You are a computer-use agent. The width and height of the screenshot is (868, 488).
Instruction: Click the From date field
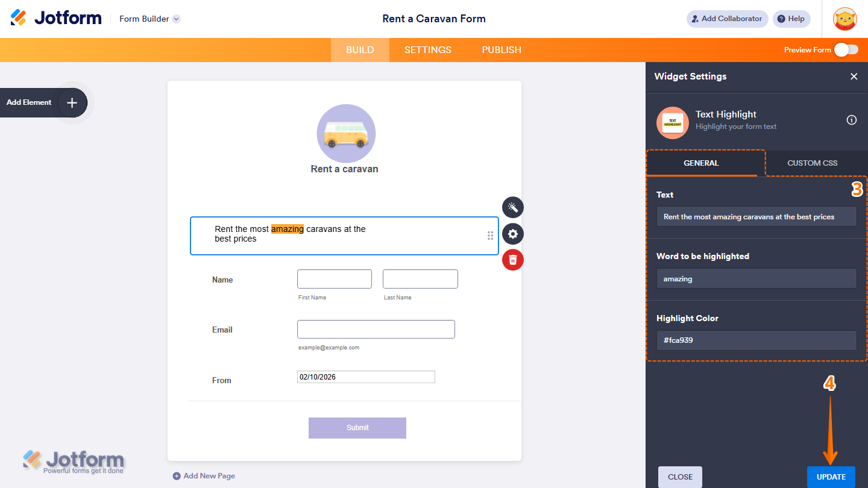click(x=366, y=377)
